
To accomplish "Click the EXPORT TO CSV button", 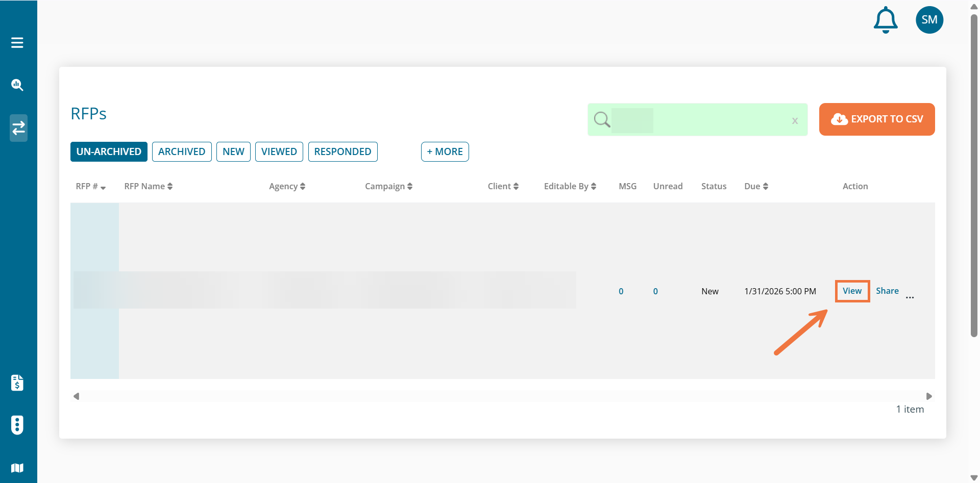I will [876, 119].
